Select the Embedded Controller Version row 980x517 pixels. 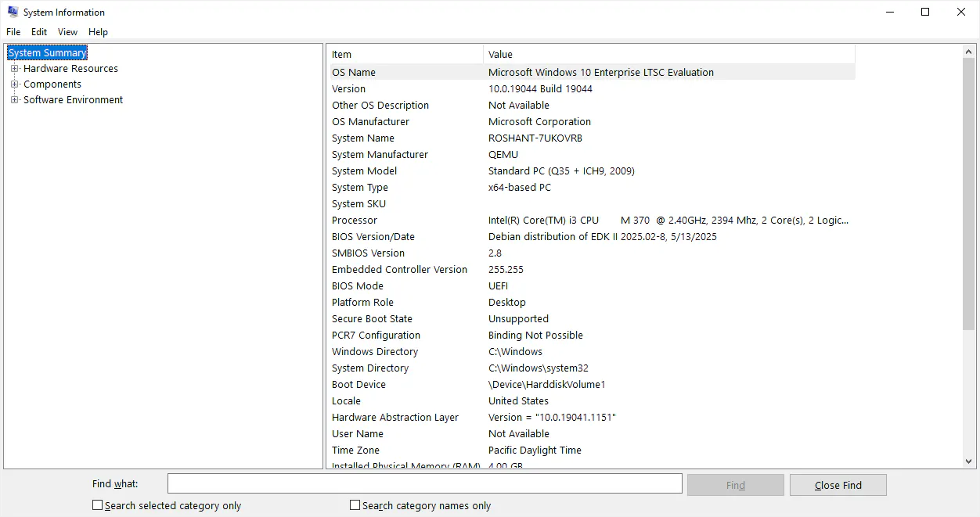[591, 269]
